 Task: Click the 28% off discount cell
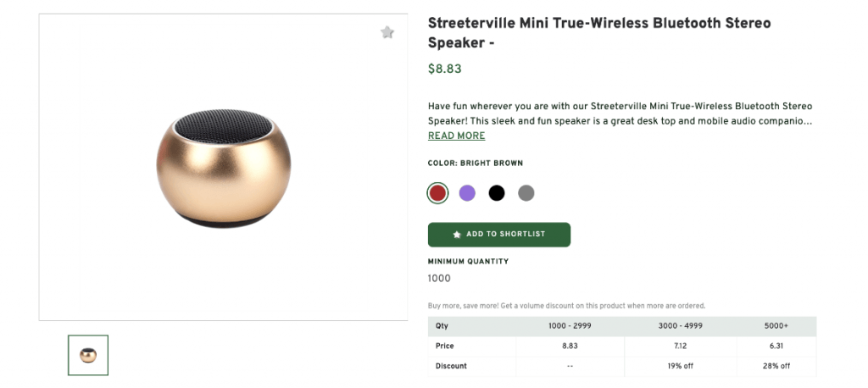click(x=776, y=367)
